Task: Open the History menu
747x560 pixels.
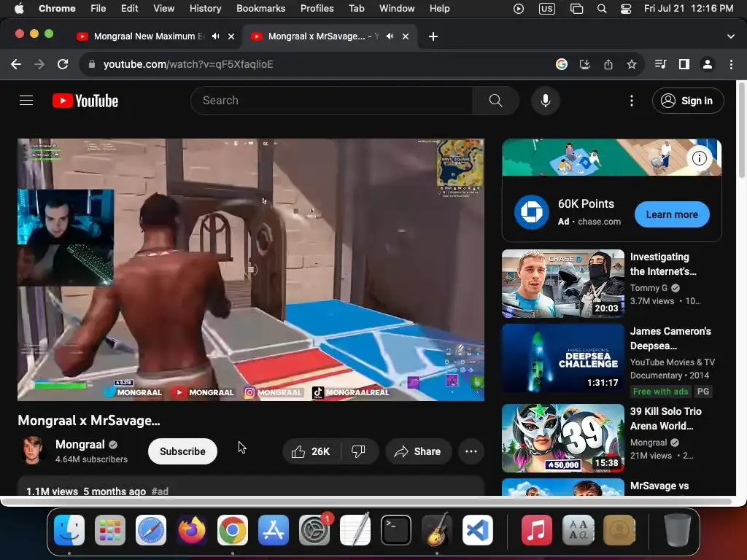Action: [x=205, y=9]
